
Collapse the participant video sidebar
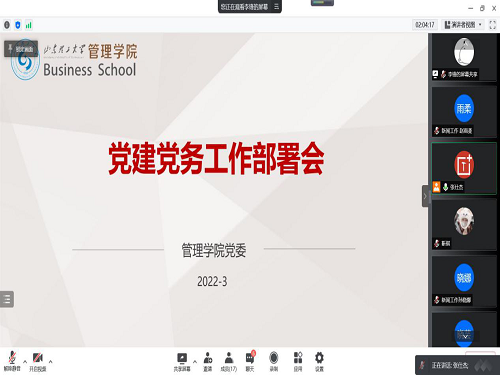point(425,196)
